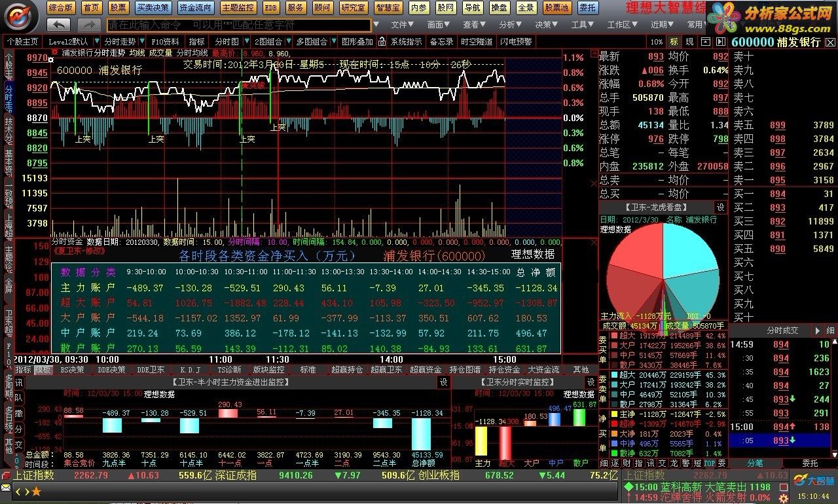Click the 委托 toolbar button
Image resolution: width=838 pixels, height=504 pixels.
(587, 8)
